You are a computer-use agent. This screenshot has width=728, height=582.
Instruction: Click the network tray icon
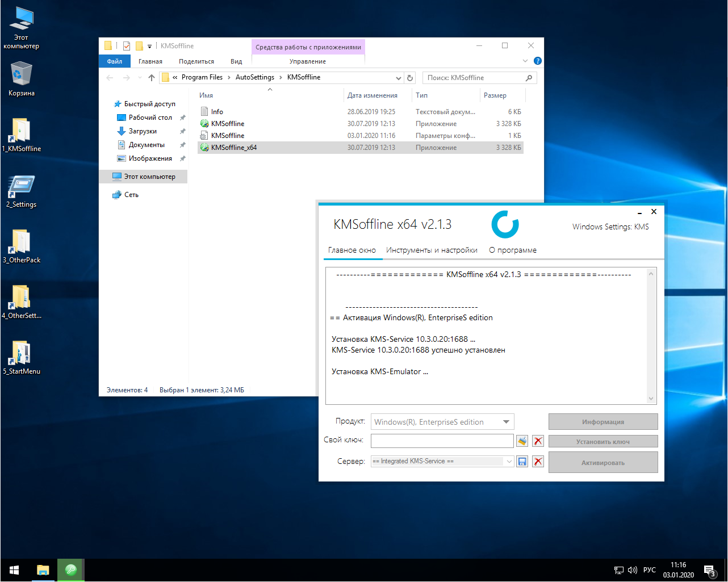619,570
